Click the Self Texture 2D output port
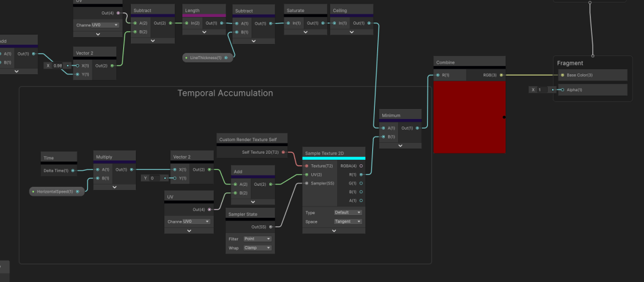644x282 pixels. pos(284,152)
